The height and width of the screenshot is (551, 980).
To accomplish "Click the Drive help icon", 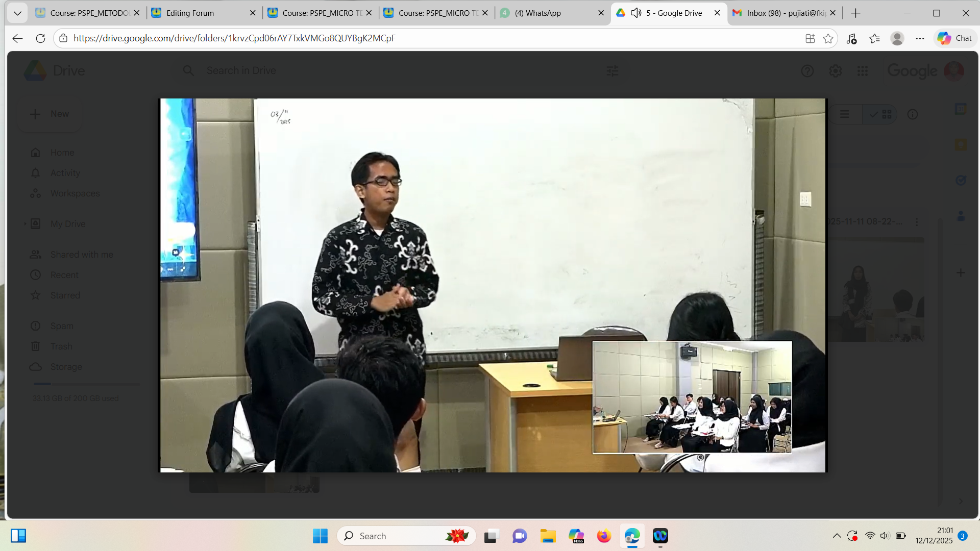I will pyautogui.click(x=807, y=71).
